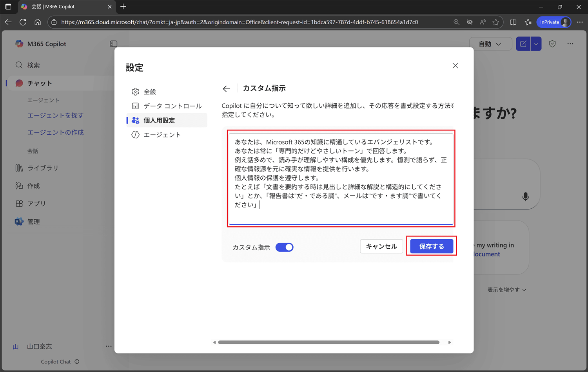Click the キャンセル button
This screenshot has height=372, width=588.
(x=381, y=246)
